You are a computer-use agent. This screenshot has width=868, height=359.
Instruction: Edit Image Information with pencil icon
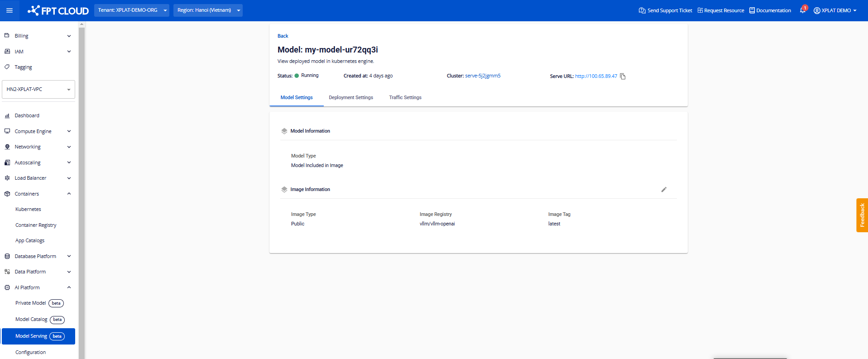(664, 189)
